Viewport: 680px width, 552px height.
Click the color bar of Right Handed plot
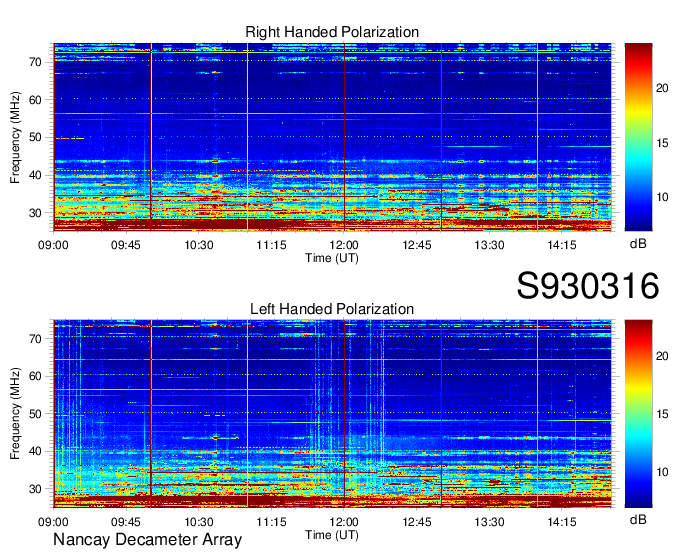click(638, 137)
